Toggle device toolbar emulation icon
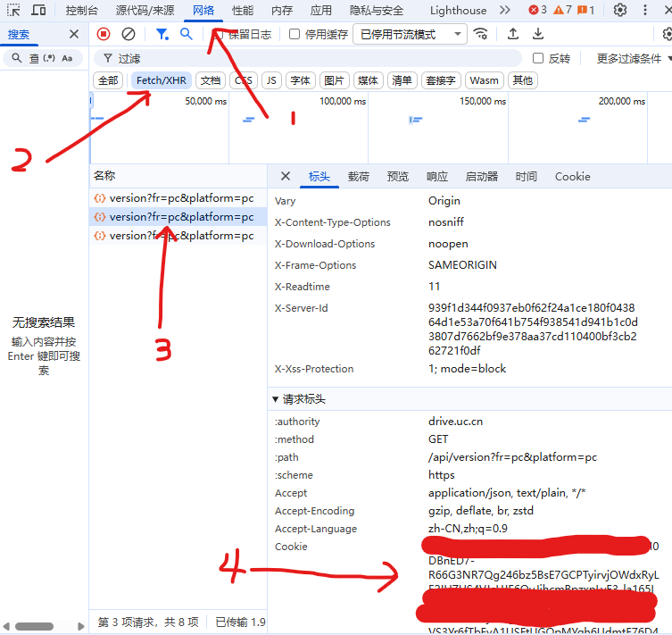 (38, 10)
